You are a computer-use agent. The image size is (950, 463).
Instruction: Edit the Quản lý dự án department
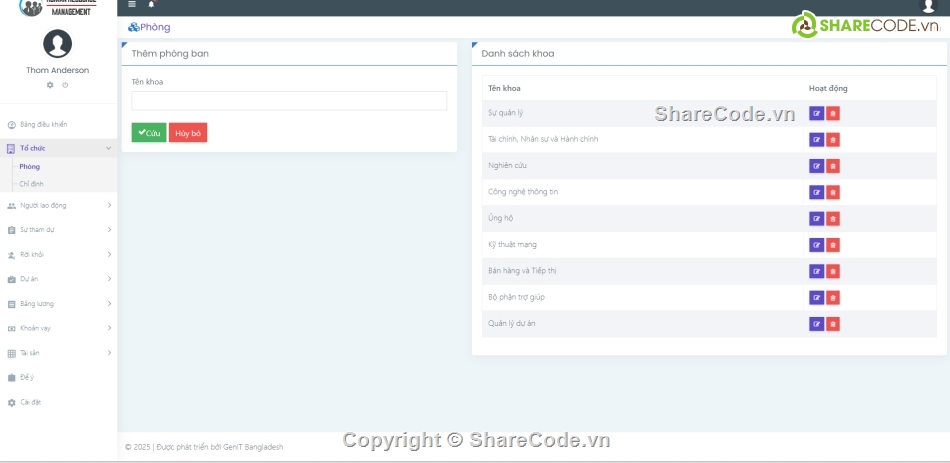(816, 324)
